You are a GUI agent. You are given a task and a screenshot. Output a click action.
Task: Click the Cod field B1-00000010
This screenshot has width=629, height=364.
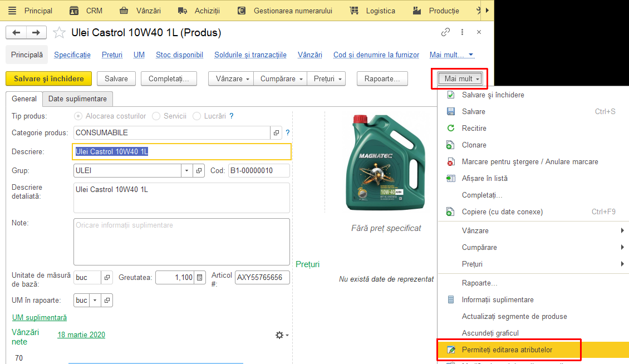pyautogui.click(x=259, y=170)
